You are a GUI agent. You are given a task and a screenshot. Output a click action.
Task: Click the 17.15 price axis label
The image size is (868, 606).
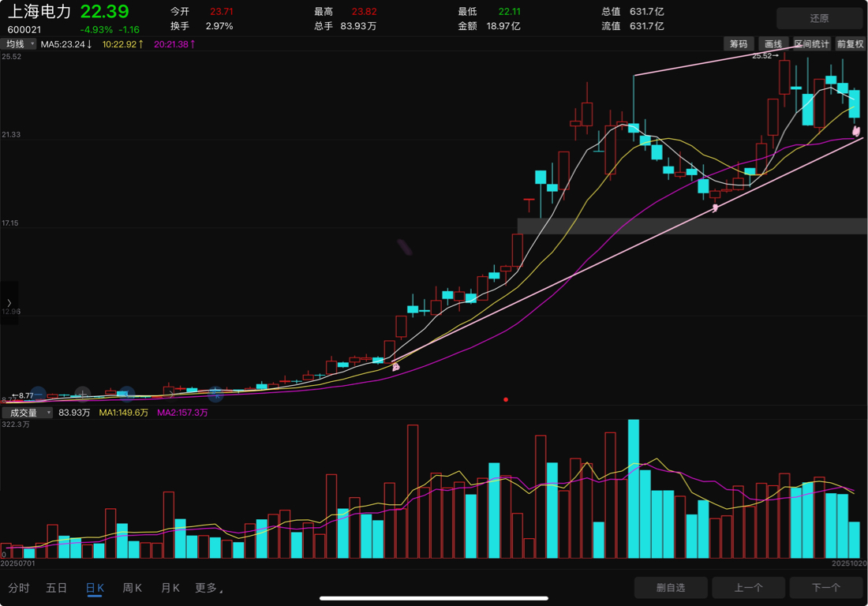(x=10, y=223)
